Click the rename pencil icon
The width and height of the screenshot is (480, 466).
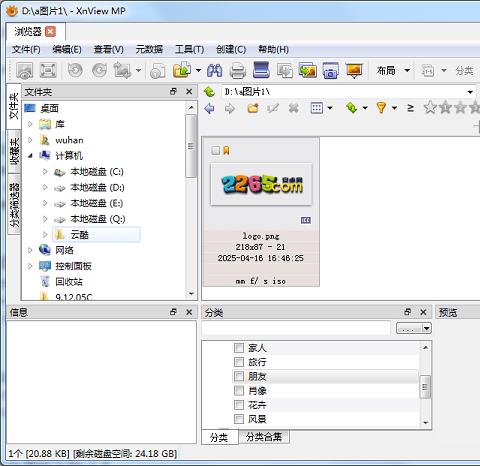(x=273, y=108)
